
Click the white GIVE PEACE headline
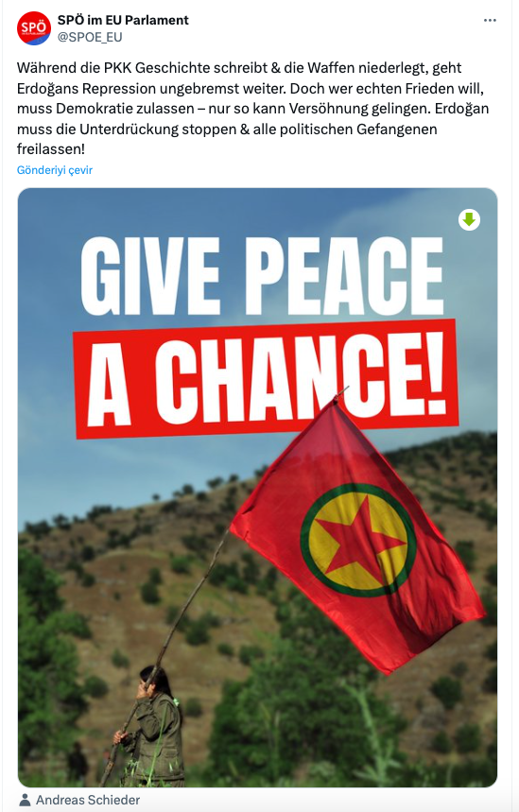262,275
